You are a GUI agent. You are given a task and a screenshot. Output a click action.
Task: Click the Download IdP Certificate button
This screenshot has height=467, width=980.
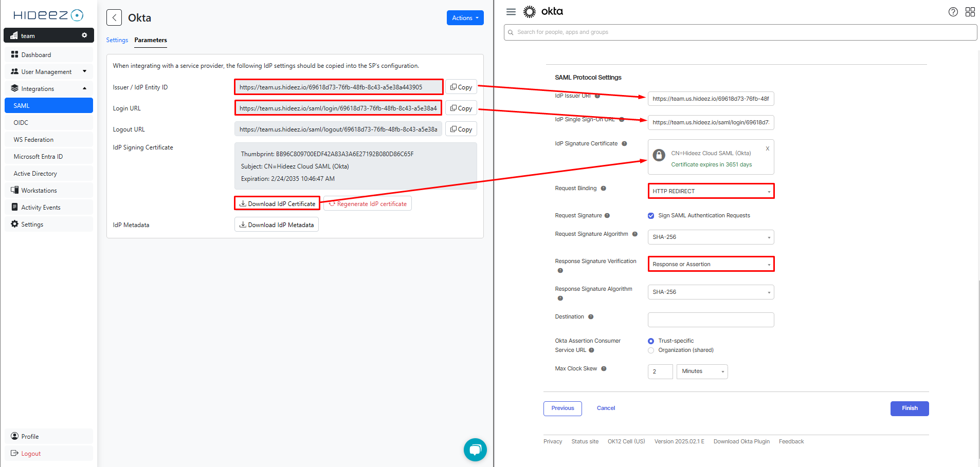(277, 203)
